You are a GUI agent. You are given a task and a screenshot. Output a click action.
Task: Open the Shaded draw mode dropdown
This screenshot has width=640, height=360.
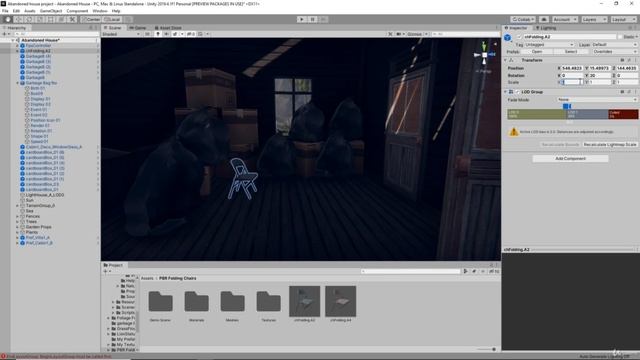(121, 34)
